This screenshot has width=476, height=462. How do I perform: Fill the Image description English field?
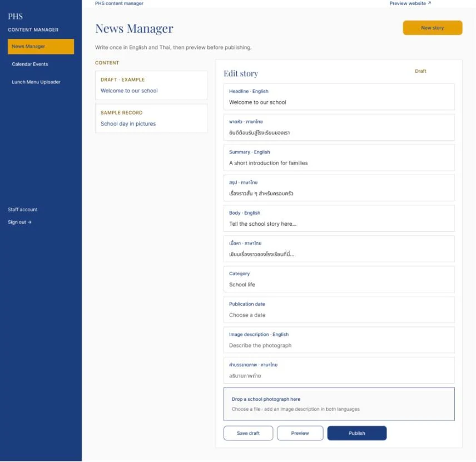click(339, 340)
